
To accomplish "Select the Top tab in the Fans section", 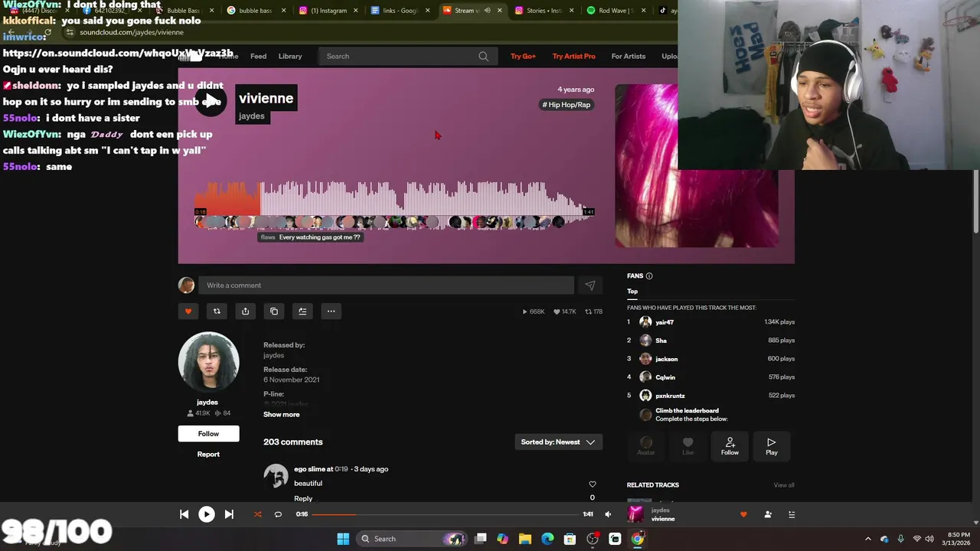I will [x=632, y=291].
